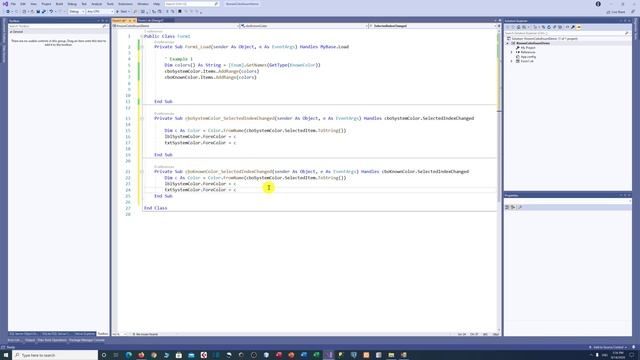Click the No issues found indicator
This screenshot has height=360, width=640.
(145, 334)
